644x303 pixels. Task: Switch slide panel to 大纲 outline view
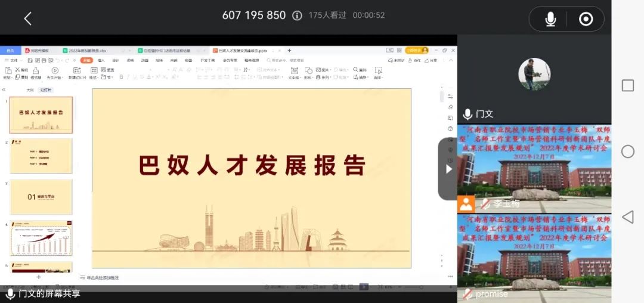coord(30,90)
